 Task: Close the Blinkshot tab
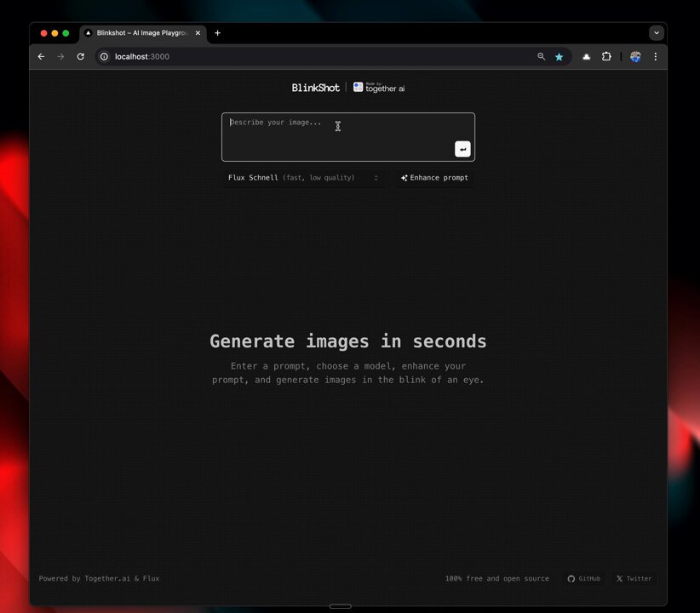(x=198, y=33)
